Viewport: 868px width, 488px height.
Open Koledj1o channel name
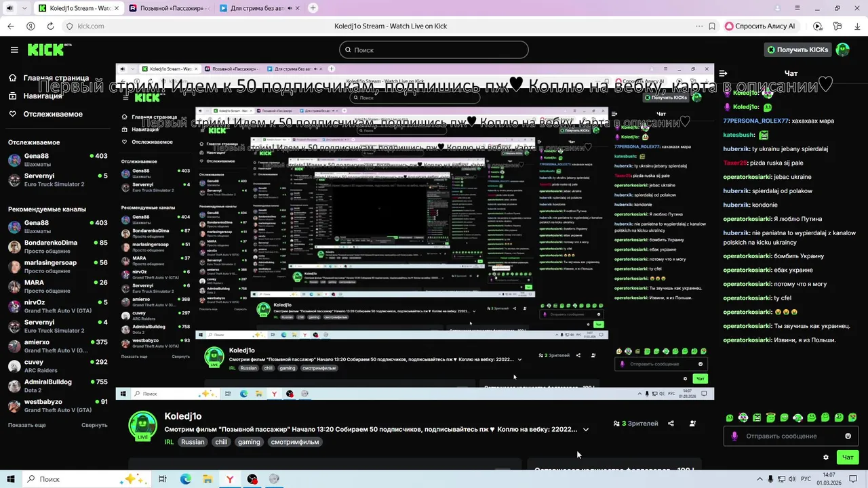coord(183,416)
